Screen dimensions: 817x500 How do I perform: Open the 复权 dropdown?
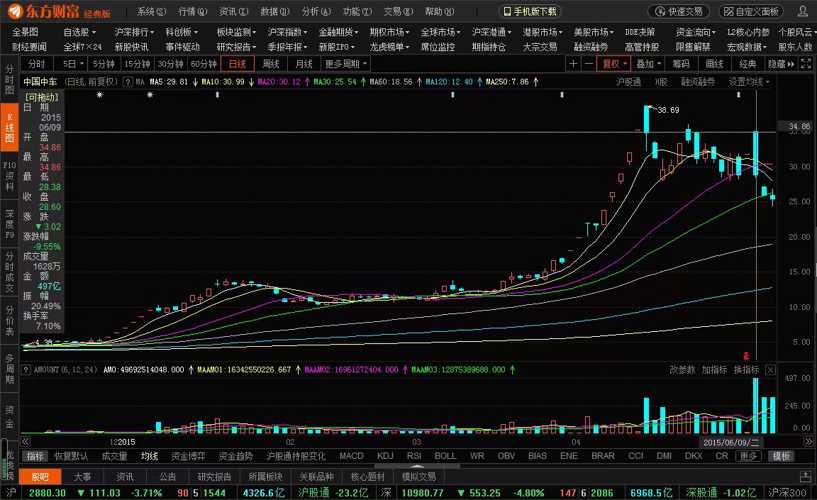(614, 64)
